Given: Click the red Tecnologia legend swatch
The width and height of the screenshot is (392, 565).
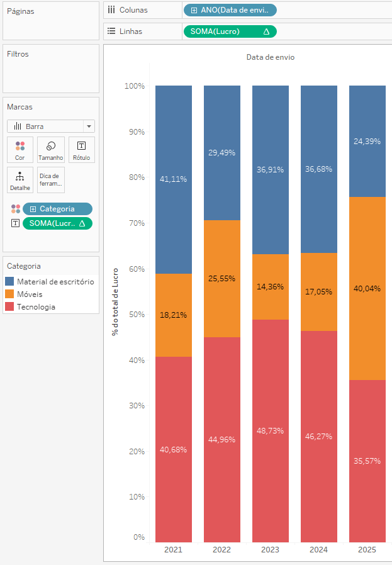Looking at the screenshot, I should [9, 307].
